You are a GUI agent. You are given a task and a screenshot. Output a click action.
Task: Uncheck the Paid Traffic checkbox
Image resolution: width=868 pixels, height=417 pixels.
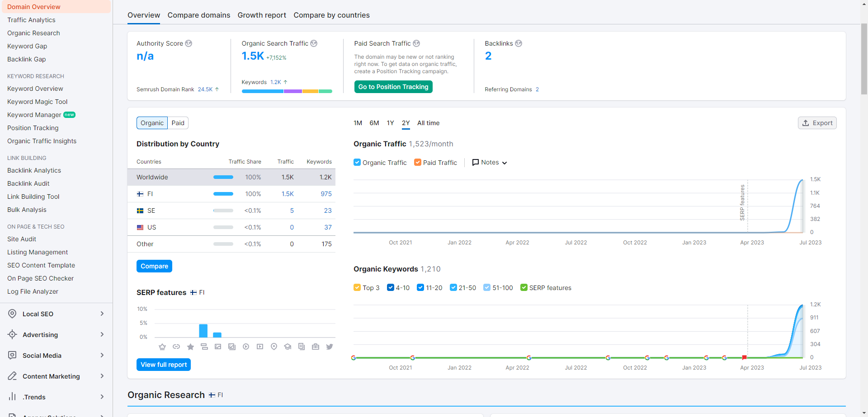pyautogui.click(x=418, y=162)
